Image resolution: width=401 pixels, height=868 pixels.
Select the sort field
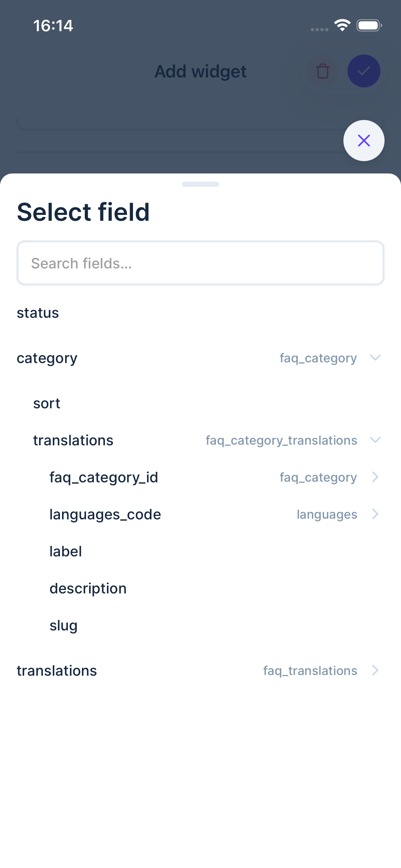(x=47, y=403)
